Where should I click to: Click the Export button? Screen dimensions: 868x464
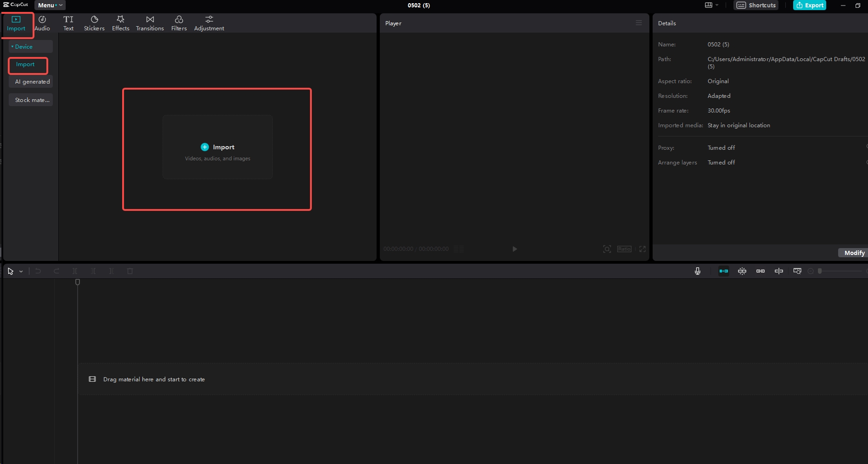(x=810, y=5)
